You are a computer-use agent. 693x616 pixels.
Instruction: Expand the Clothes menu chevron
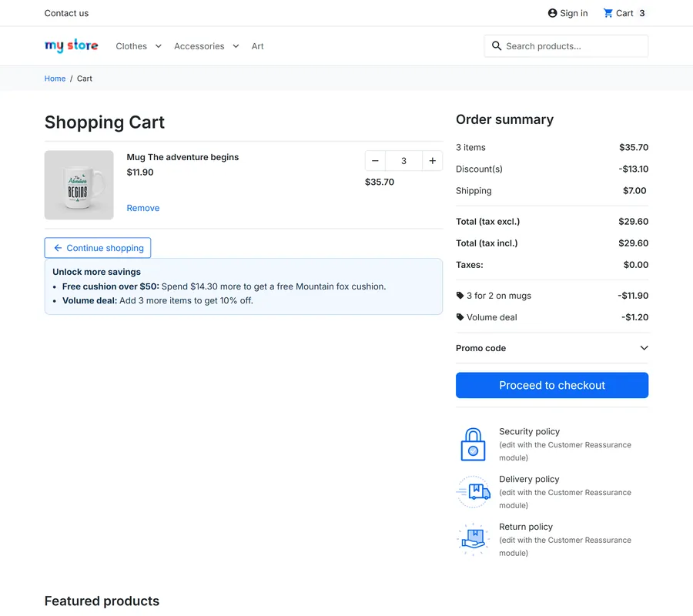(158, 46)
